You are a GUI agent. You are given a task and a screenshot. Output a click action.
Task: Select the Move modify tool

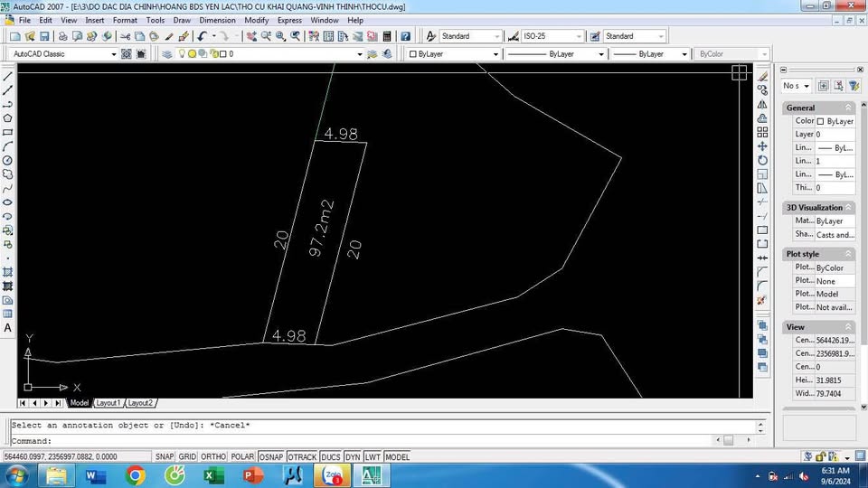[x=762, y=146]
